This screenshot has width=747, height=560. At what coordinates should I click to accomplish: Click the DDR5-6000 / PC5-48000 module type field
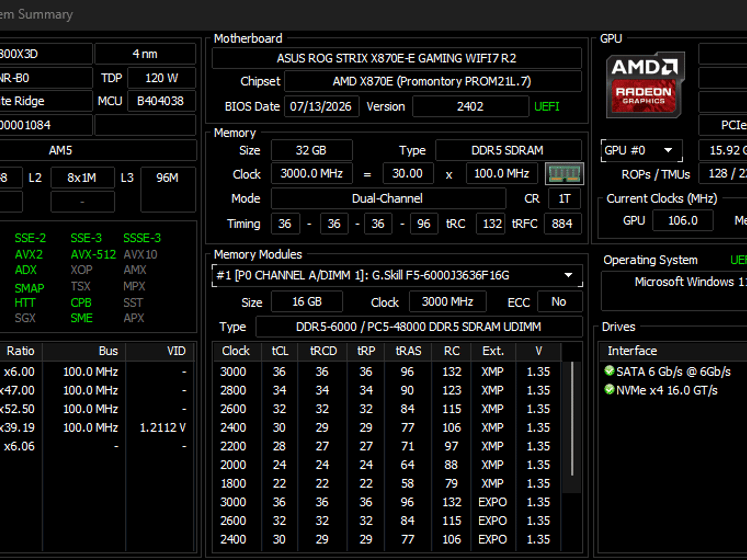(419, 327)
